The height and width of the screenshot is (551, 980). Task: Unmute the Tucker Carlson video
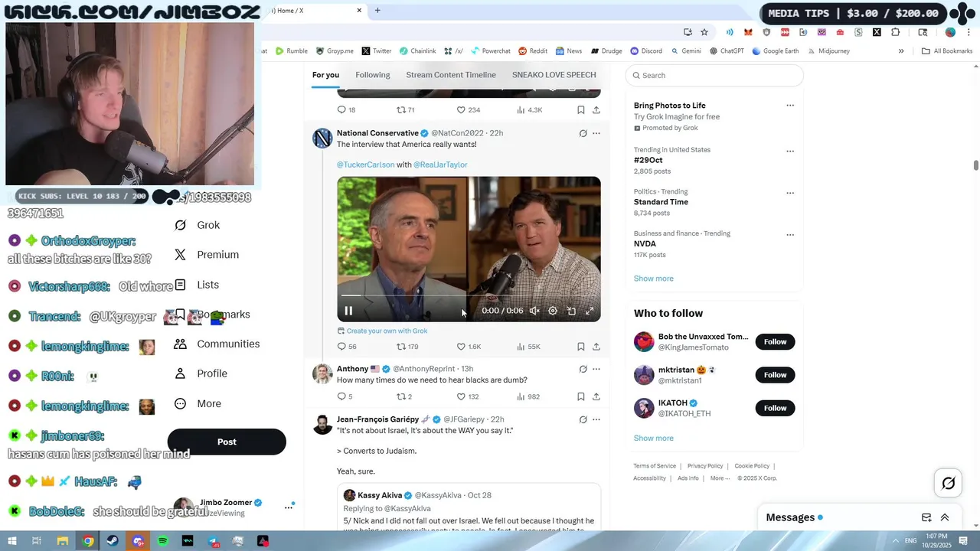click(534, 311)
